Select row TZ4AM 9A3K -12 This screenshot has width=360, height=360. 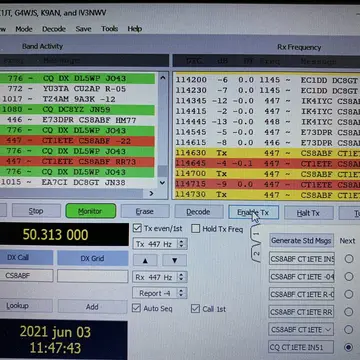(77, 99)
